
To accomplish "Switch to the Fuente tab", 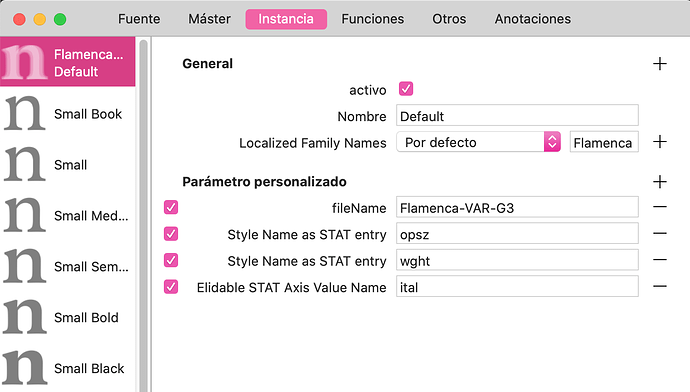I will (139, 19).
